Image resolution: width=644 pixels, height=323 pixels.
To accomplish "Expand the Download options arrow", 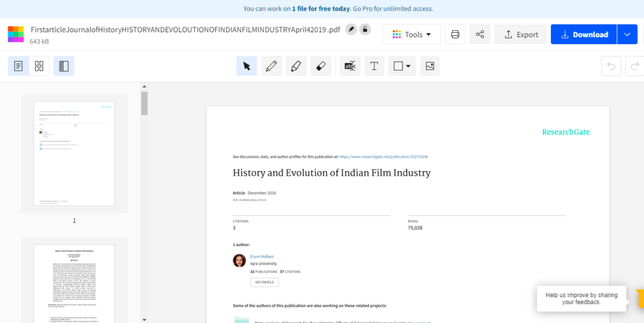I will pos(627,35).
